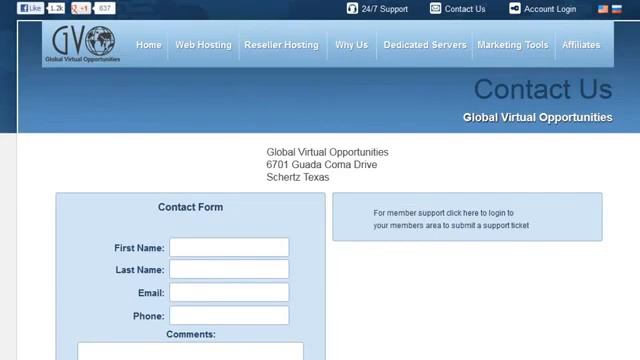Go to the Home menu item
The height and width of the screenshot is (360, 640).
(x=149, y=45)
